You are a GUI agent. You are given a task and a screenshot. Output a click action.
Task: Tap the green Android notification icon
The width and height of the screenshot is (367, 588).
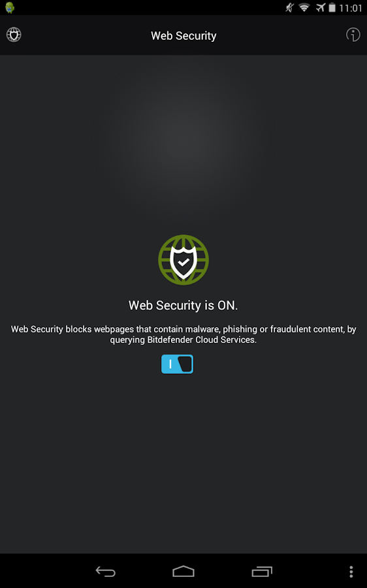10,7
